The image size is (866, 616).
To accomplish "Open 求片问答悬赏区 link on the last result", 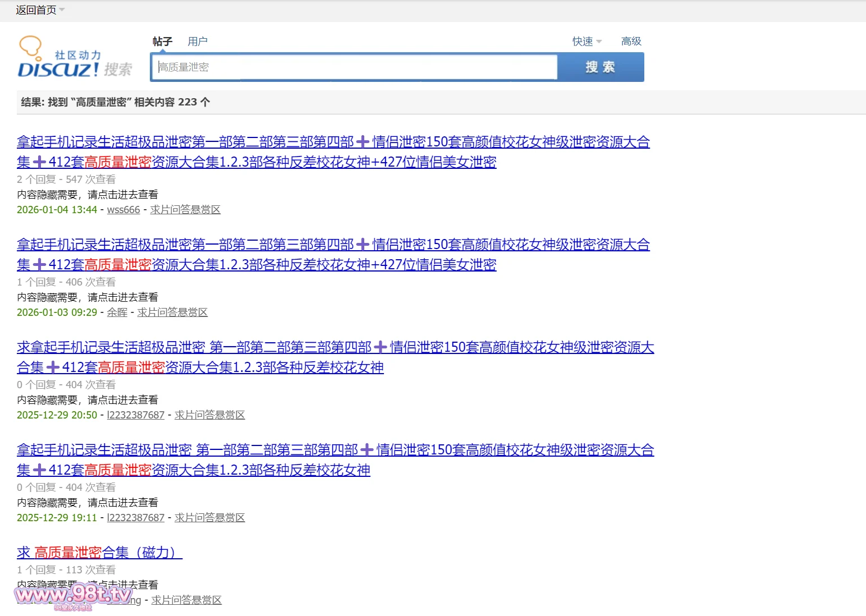I will click(x=186, y=600).
